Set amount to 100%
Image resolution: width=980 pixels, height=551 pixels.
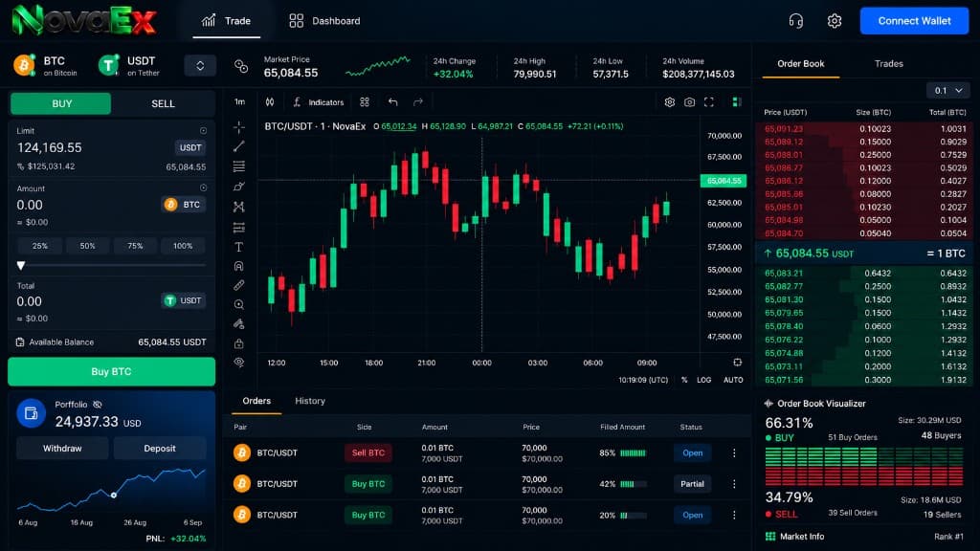[x=183, y=246]
